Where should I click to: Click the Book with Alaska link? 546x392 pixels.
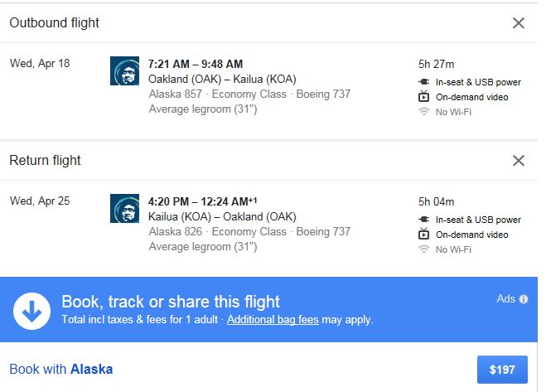(x=61, y=369)
